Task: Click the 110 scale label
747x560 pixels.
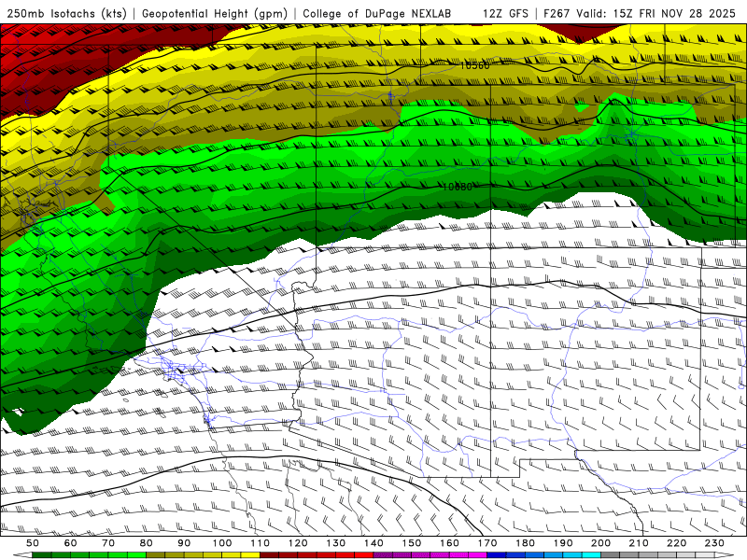Action: pyautogui.click(x=261, y=543)
